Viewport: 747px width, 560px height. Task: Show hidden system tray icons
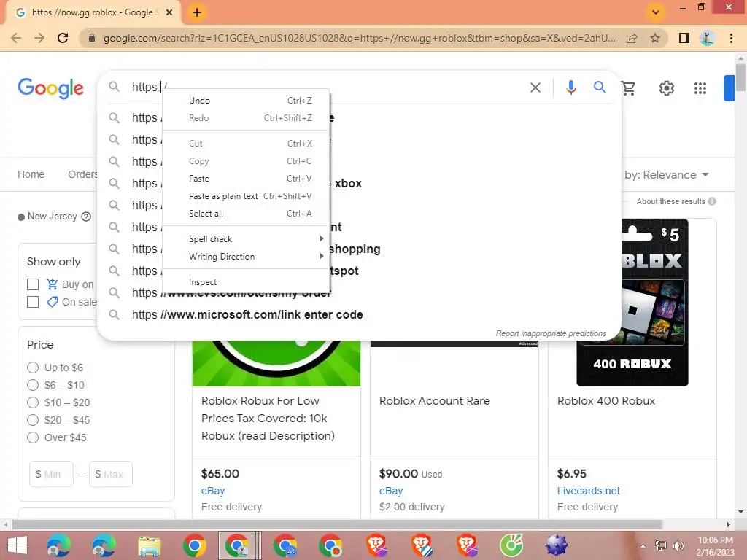pyautogui.click(x=643, y=546)
